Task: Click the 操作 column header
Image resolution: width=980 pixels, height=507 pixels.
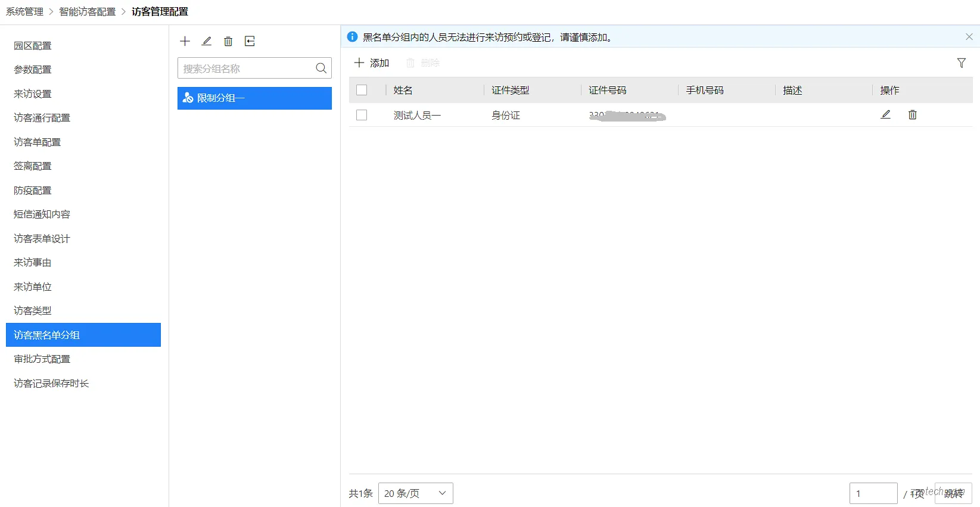Action: pos(889,90)
